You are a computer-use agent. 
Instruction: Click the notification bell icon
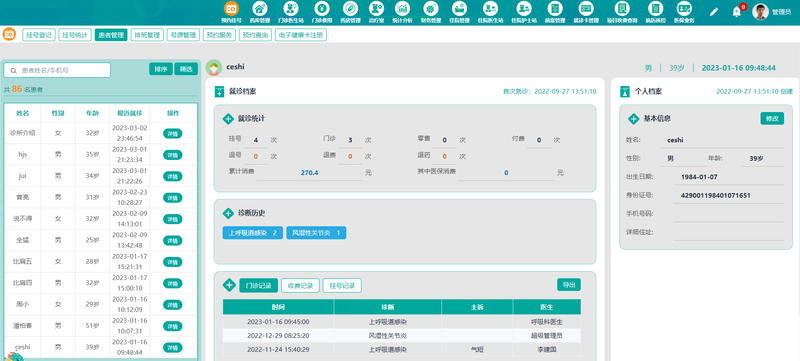pyautogui.click(x=736, y=12)
